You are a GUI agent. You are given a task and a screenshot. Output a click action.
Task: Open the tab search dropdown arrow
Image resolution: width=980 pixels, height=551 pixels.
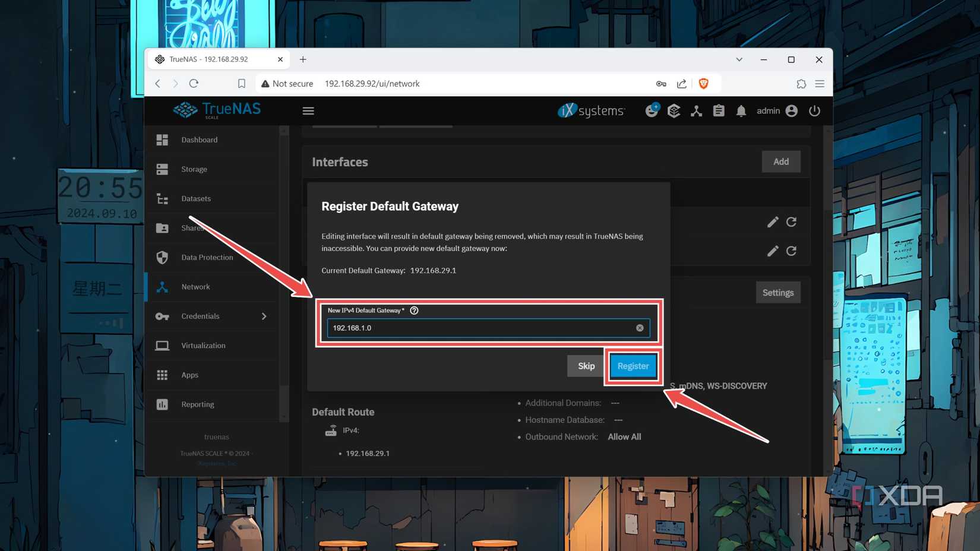pyautogui.click(x=739, y=59)
